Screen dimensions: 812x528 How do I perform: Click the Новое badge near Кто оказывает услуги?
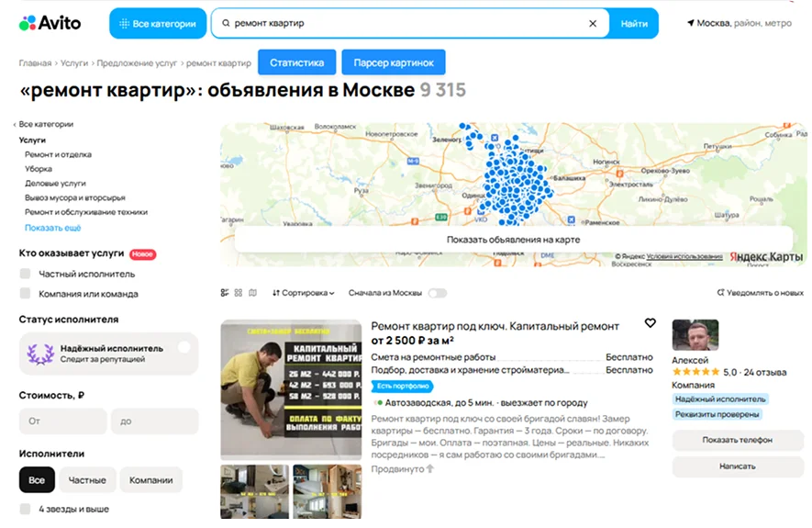[x=142, y=253]
